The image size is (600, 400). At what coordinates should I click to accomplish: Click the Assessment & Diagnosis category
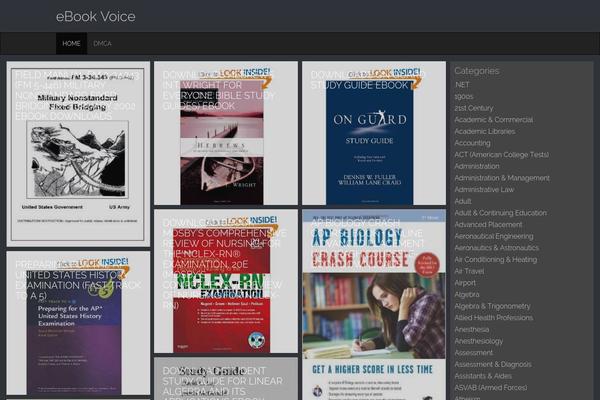(x=493, y=364)
